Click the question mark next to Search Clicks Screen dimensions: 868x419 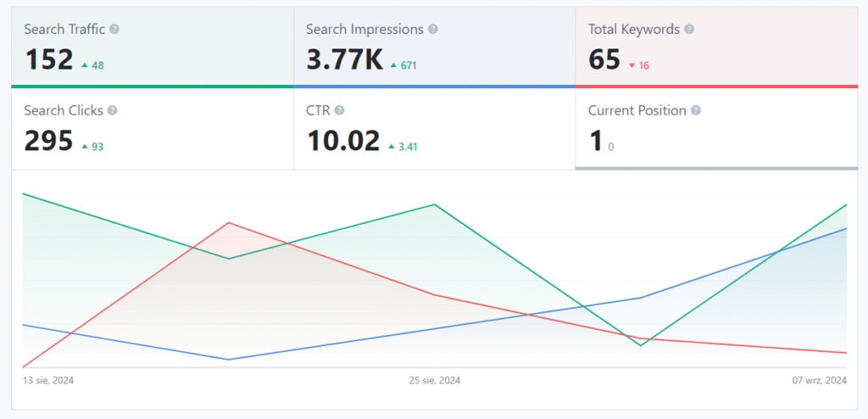click(112, 110)
